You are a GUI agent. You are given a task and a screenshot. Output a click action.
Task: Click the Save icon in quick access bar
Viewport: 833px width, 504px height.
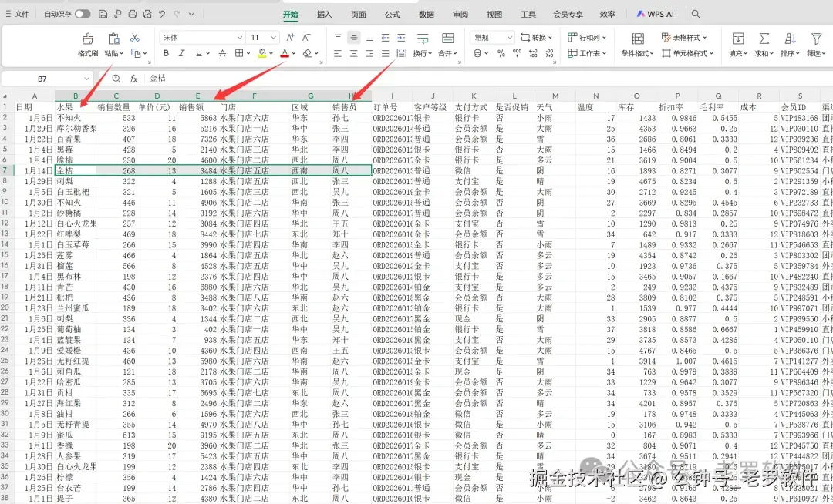[x=103, y=15]
